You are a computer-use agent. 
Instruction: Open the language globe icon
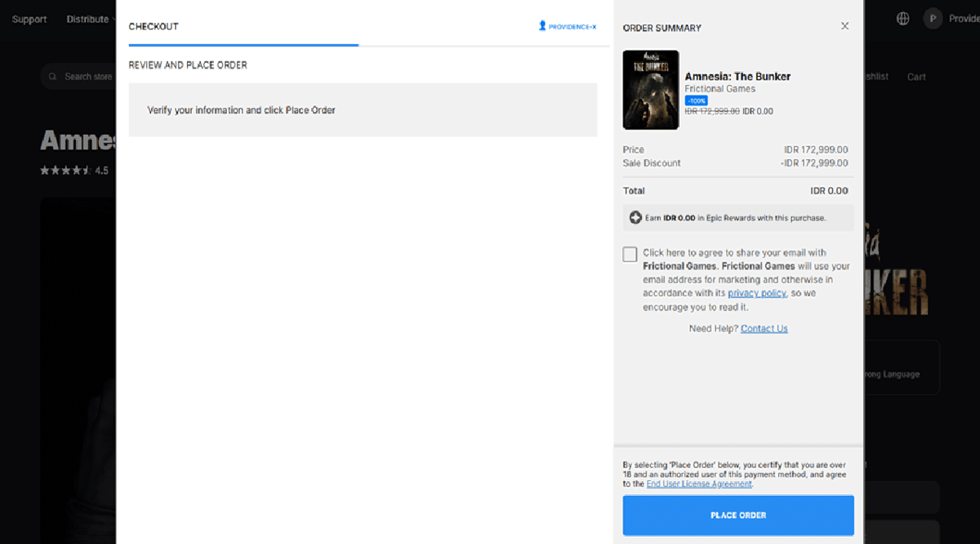[902, 19]
